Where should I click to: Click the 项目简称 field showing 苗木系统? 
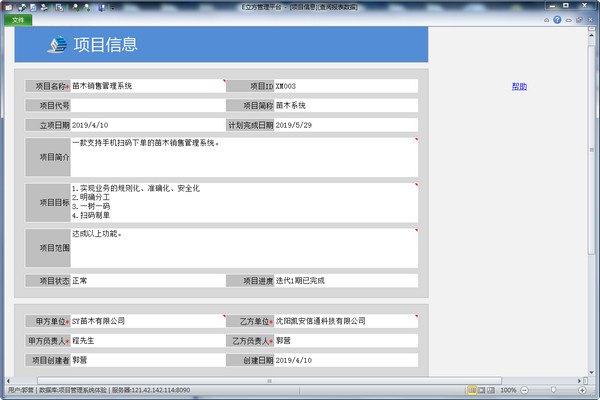(x=346, y=105)
